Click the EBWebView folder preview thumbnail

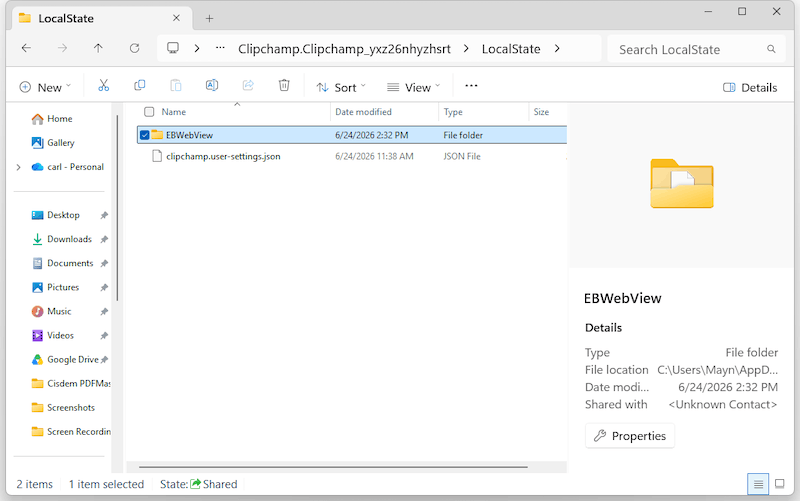(x=682, y=184)
